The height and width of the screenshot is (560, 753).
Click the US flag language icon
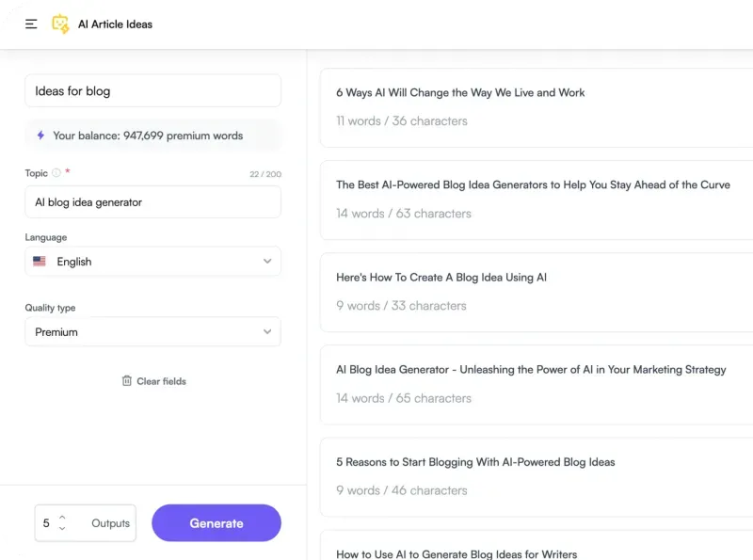40,262
